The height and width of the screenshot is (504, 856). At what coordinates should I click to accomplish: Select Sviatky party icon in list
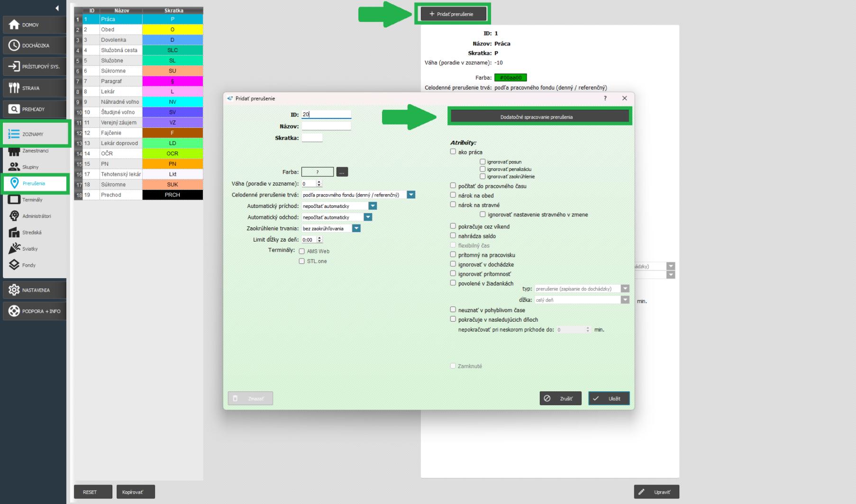(x=14, y=249)
